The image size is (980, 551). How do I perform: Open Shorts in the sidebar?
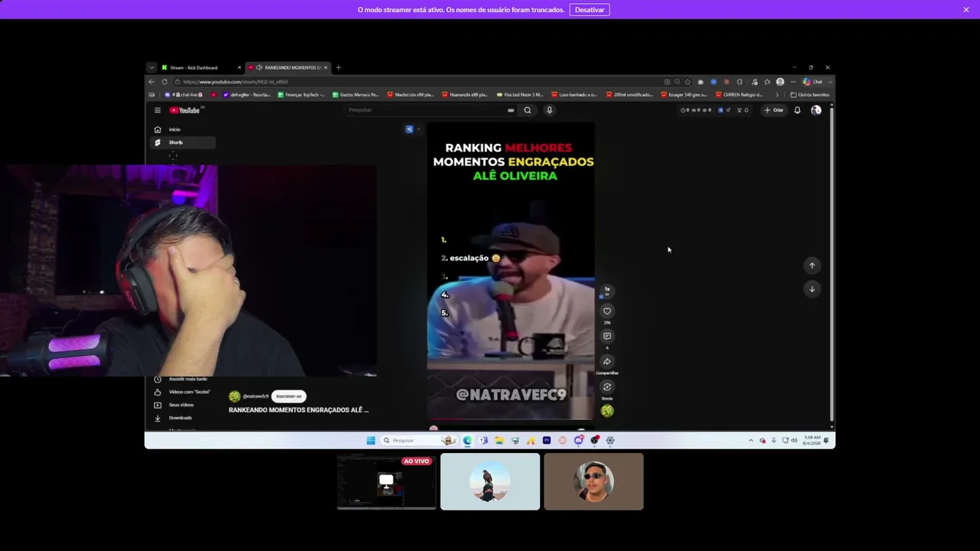(x=184, y=142)
